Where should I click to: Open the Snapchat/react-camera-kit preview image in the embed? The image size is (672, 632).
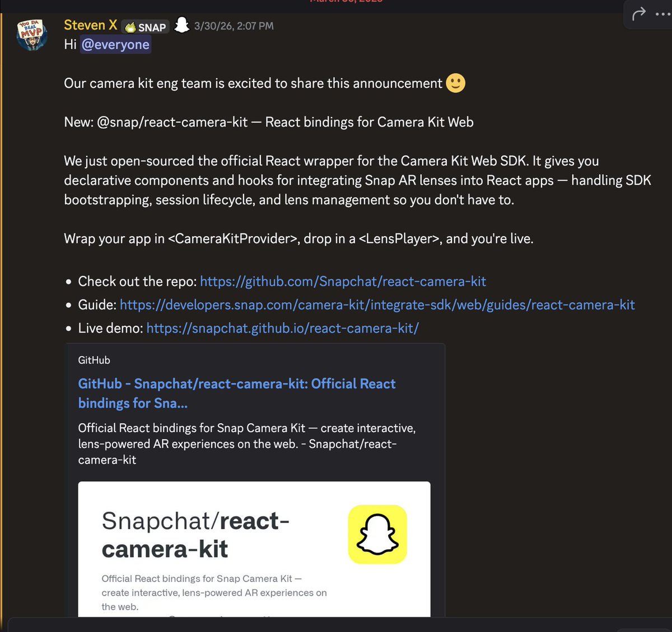254,549
